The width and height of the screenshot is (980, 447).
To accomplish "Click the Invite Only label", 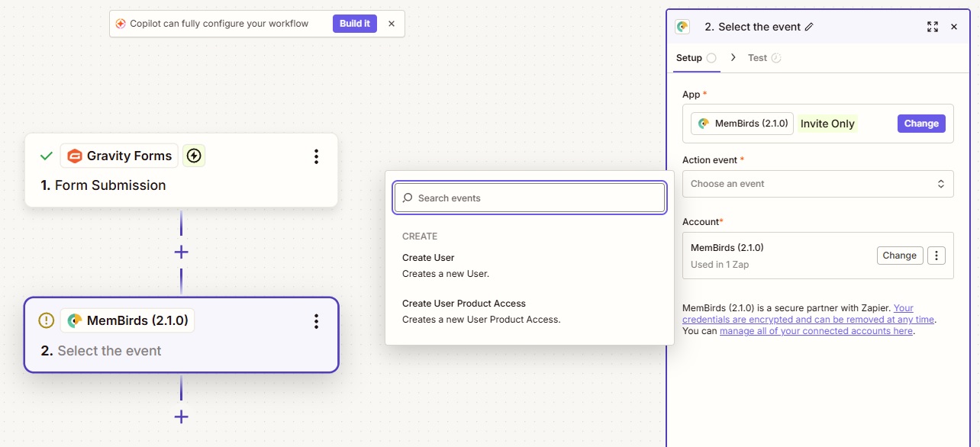I will point(827,124).
